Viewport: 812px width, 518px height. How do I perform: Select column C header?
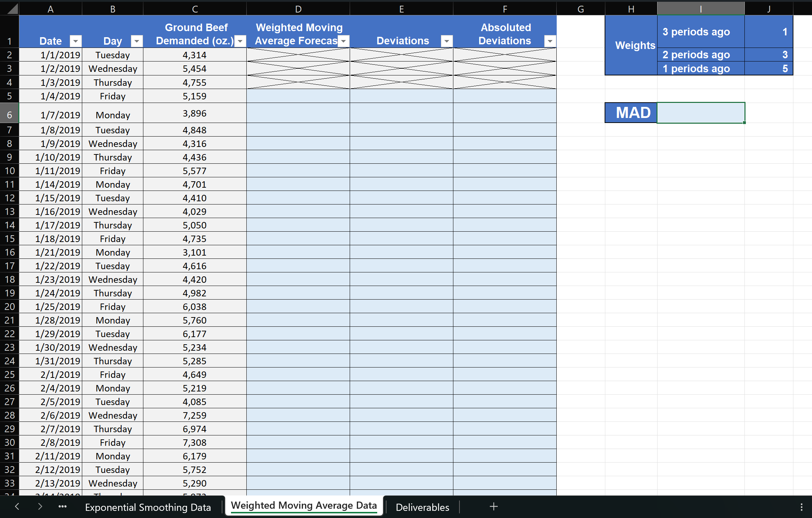(195, 9)
